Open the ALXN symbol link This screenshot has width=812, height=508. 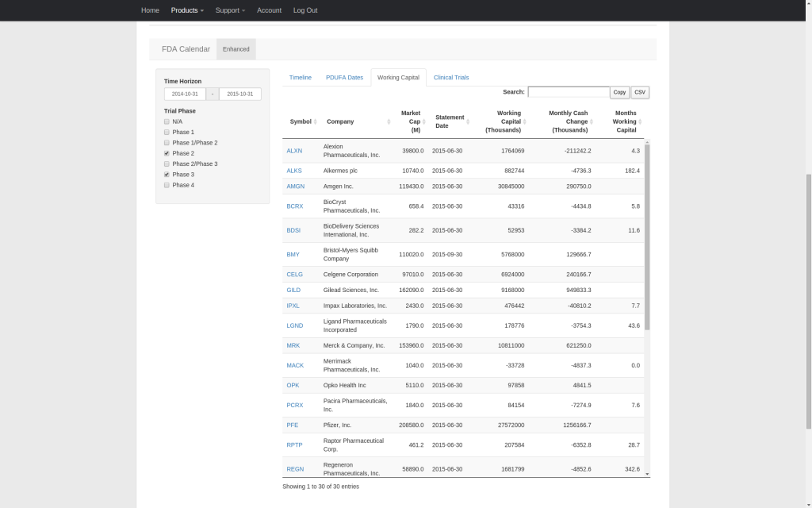294,151
